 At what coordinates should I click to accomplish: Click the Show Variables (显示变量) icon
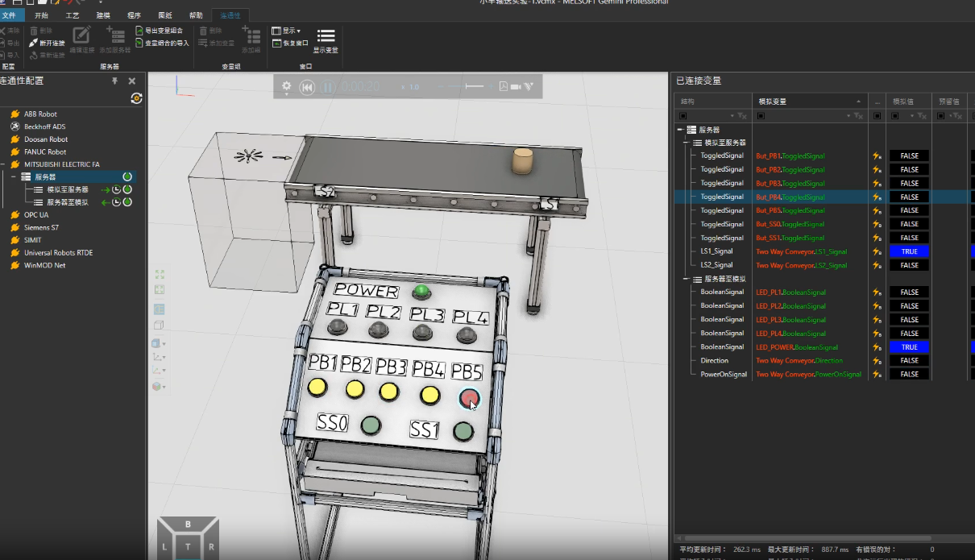pyautogui.click(x=326, y=36)
